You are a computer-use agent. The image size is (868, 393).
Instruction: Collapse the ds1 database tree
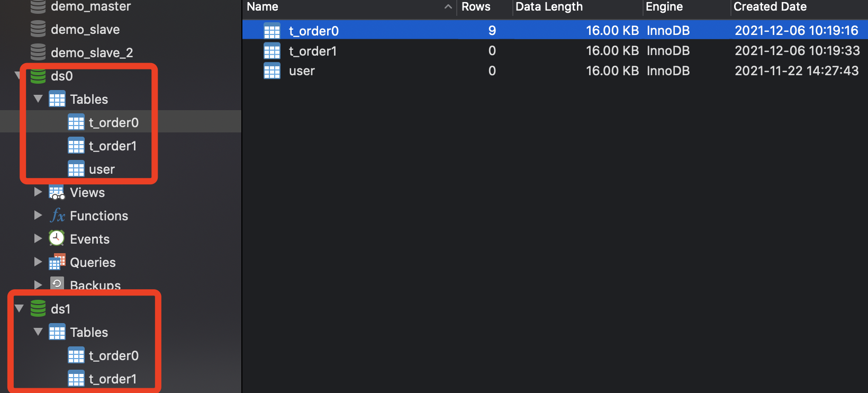[x=20, y=309]
